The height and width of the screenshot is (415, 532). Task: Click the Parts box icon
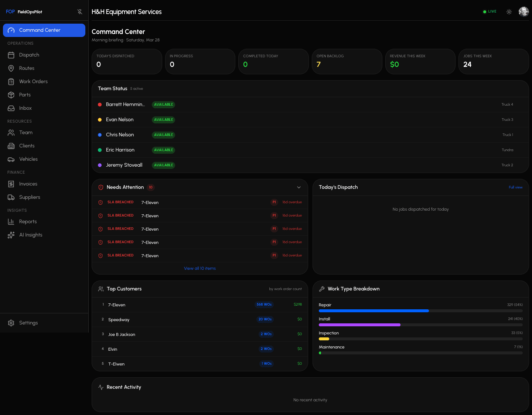(11, 95)
